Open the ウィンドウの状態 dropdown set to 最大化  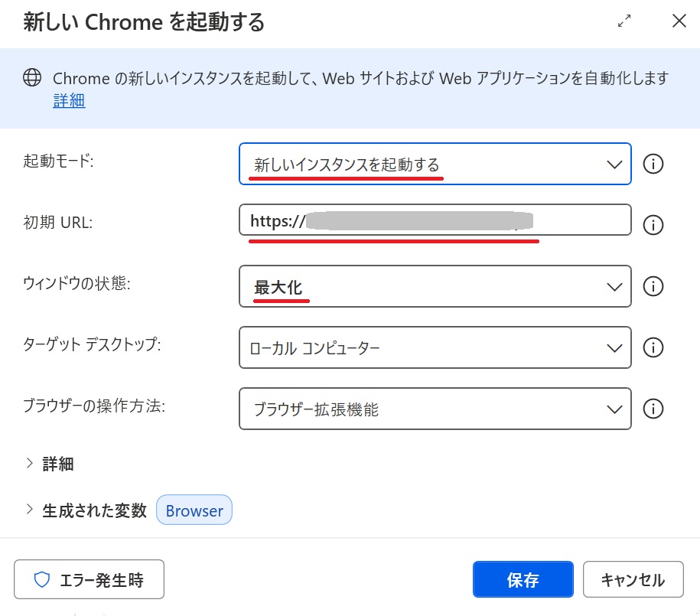coord(435,286)
